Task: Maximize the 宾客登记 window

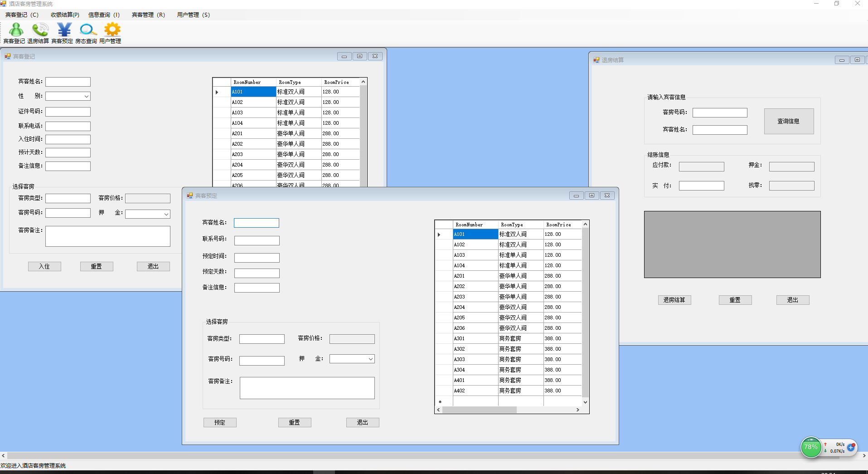Action: [359, 56]
